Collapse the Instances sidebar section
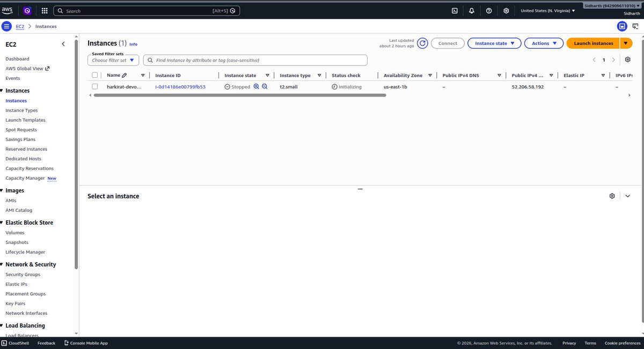Screen dimensions: 644x349 [2, 91]
